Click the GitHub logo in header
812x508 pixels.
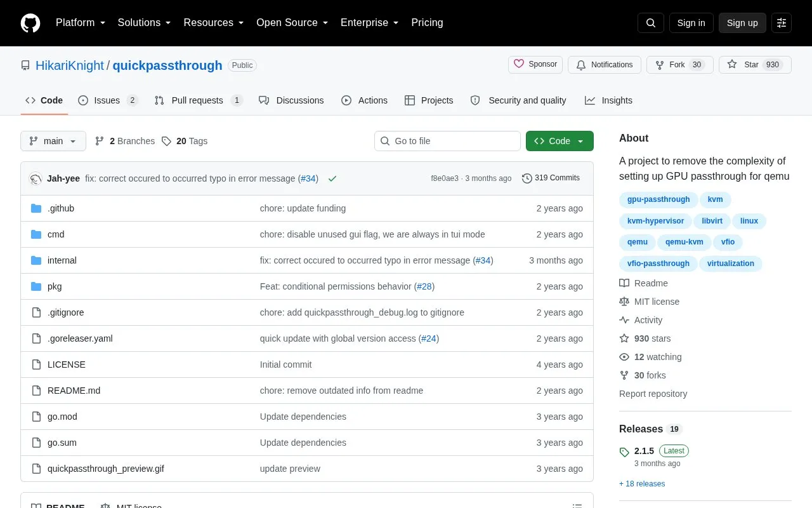tap(30, 23)
